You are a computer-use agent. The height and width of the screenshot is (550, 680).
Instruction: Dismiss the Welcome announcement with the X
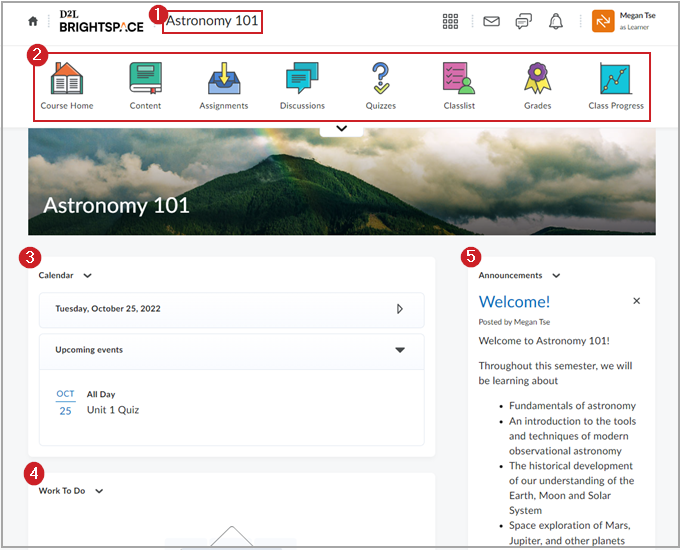click(636, 301)
